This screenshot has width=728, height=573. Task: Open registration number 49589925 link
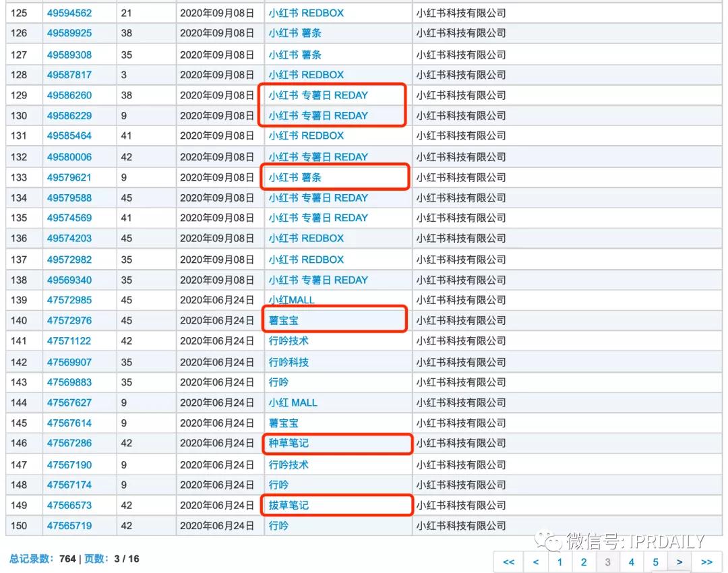(69, 33)
